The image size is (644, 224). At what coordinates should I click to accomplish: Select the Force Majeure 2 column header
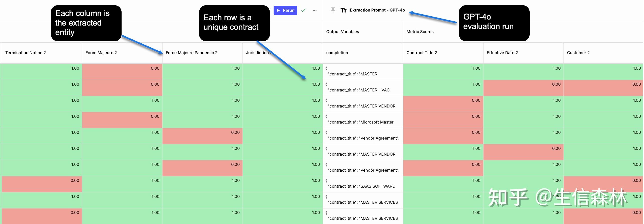pos(122,53)
